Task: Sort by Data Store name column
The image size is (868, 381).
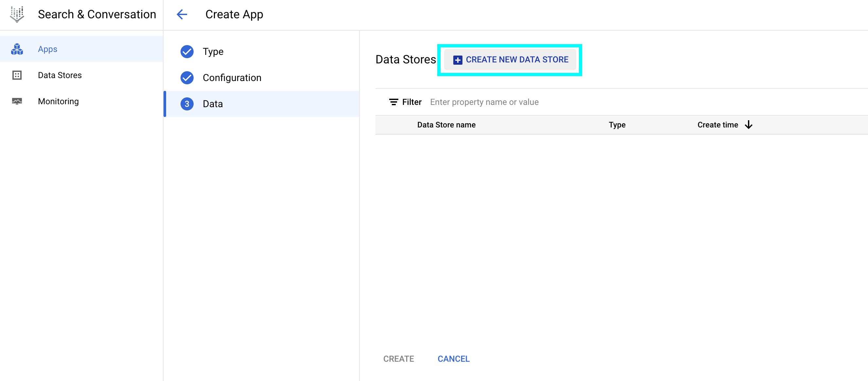Action: [446, 125]
